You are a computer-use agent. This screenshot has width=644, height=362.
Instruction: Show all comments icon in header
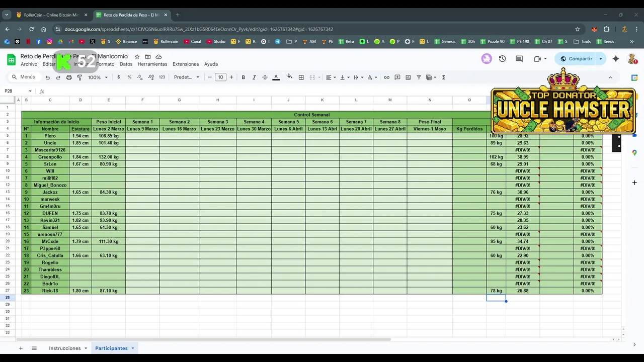coord(519,59)
